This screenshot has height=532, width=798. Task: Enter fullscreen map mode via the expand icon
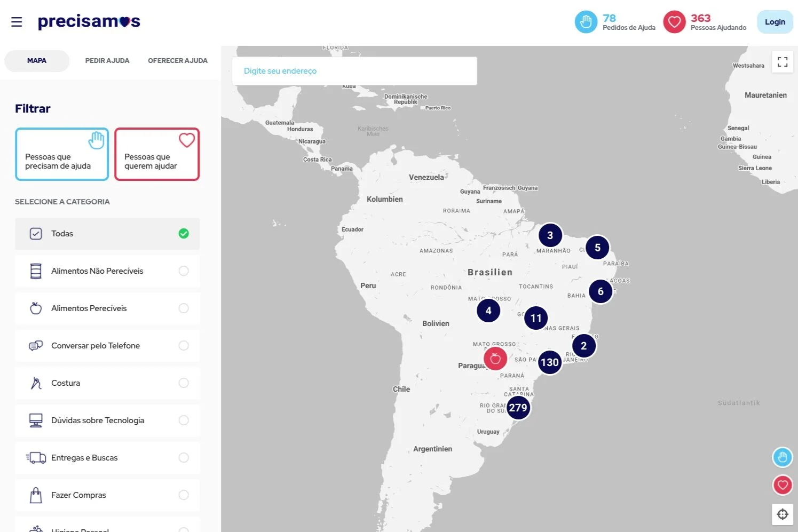click(782, 61)
